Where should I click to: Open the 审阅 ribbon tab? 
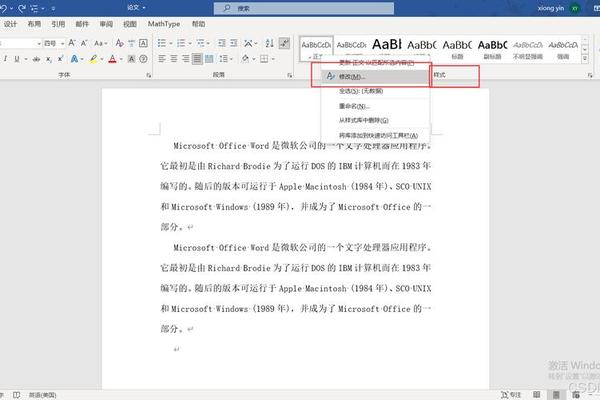tap(106, 24)
